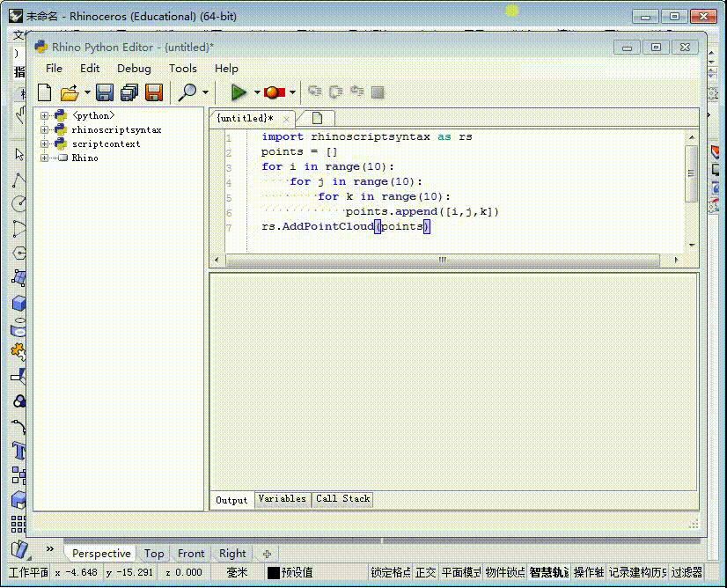The width and height of the screenshot is (727, 588).
Task: Click the grid array tool icon in Rhino
Action: pos(19,524)
